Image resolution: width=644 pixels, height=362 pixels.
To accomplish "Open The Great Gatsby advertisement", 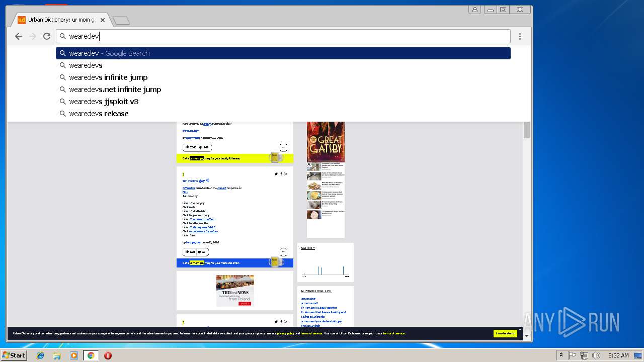I will pyautogui.click(x=326, y=142).
